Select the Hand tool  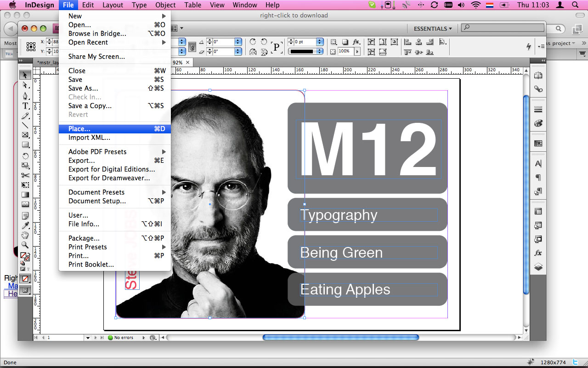(x=25, y=235)
